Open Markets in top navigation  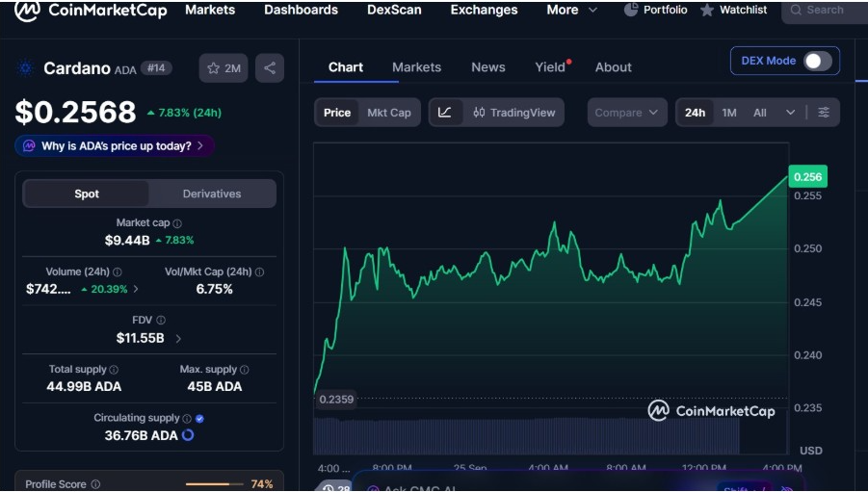(210, 10)
